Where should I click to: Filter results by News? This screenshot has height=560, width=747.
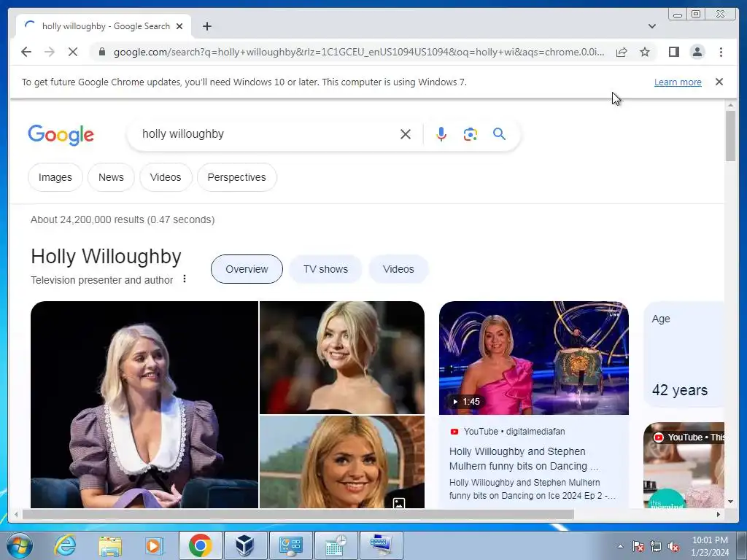point(111,177)
